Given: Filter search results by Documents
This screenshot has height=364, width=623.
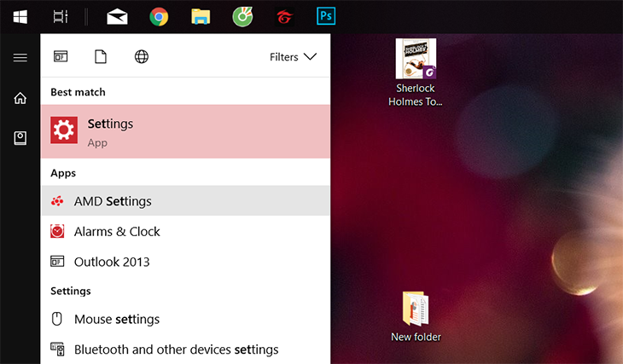Looking at the screenshot, I should [101, 56].
